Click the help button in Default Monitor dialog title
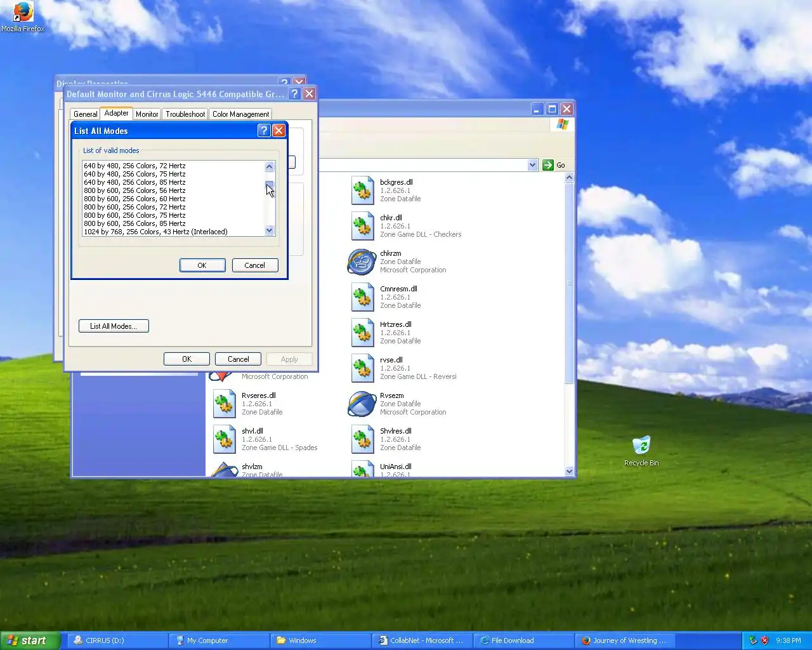This screenshot has width=812, height=650. pos(294,94)
